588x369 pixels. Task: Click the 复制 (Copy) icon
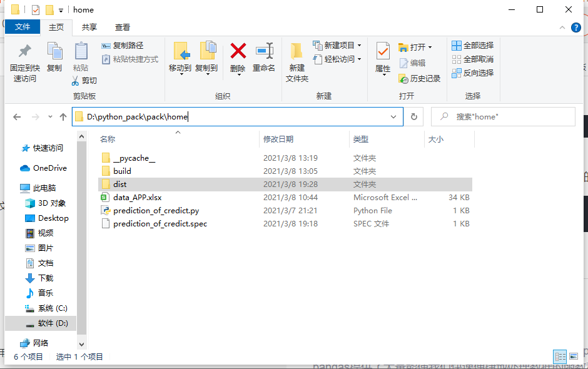point(55,59)
